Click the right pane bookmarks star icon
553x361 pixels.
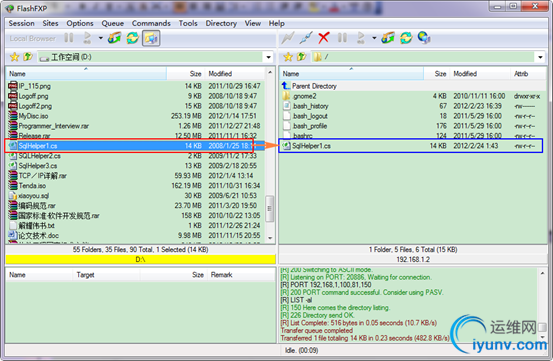point(288,57)
